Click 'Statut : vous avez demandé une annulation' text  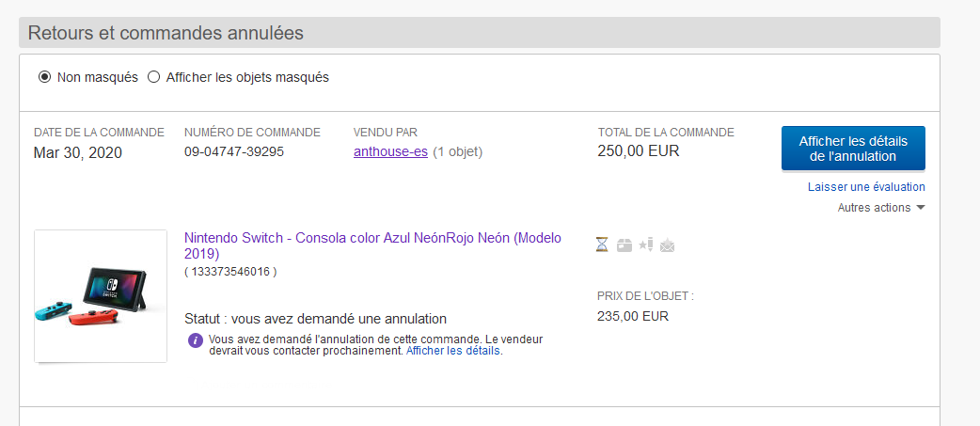tap(316, 319)
